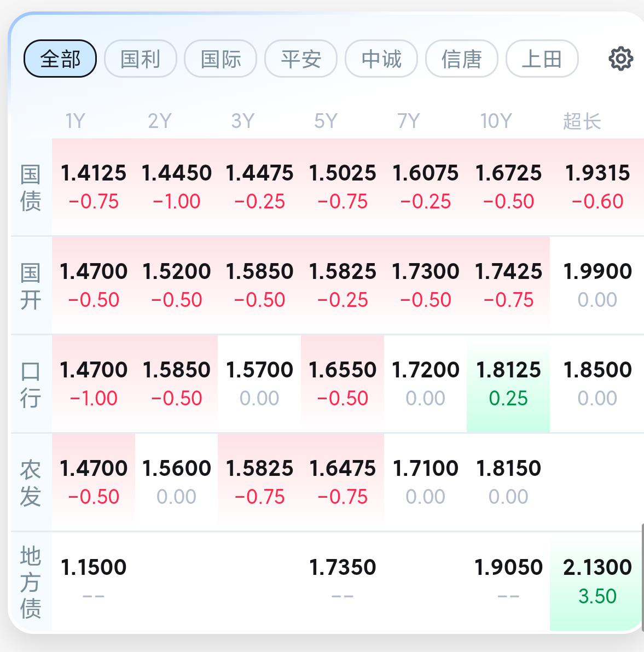The height and width of the screenshot is (652, 644).
Task: Choose the 中诚 filter pill
Action: [x=381, y=59]
